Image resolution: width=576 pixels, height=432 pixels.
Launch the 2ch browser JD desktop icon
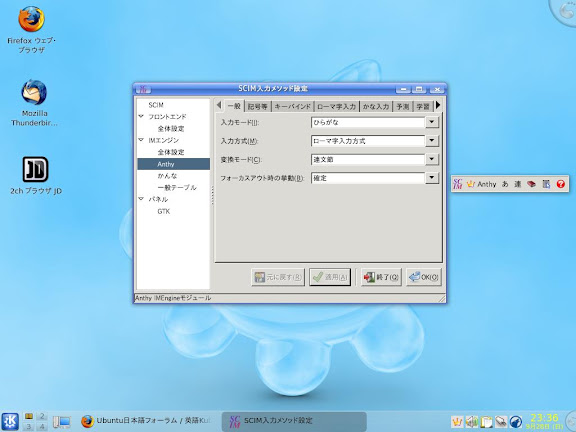point(36,175)
